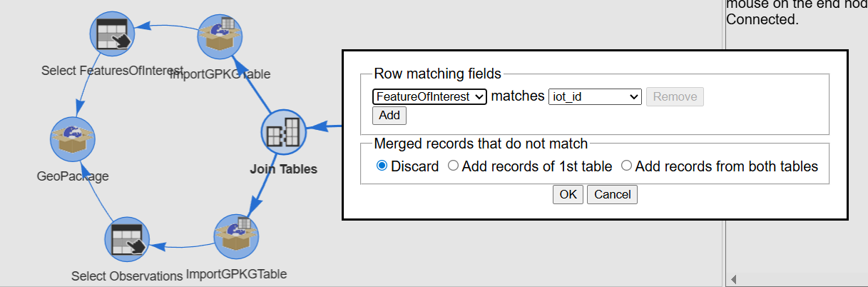Click the Remove button beside iot_id
This screenshot has height=287, width=868.
pyautogui.click(x=675, y=96)
